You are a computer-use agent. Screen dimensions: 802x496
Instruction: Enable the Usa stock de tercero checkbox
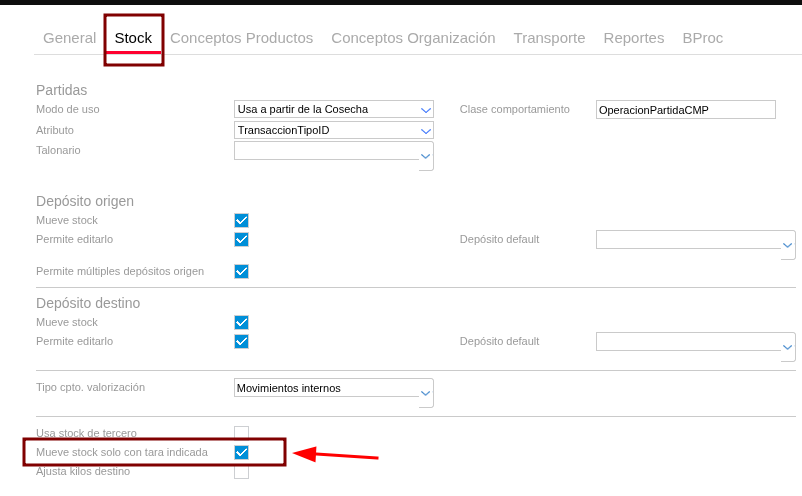point(241,433)
